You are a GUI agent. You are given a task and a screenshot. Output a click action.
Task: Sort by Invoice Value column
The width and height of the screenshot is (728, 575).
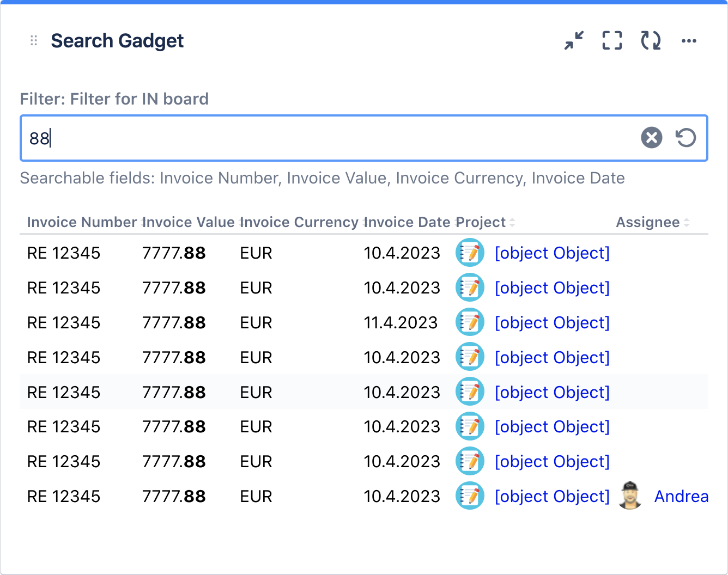point(189,222)
